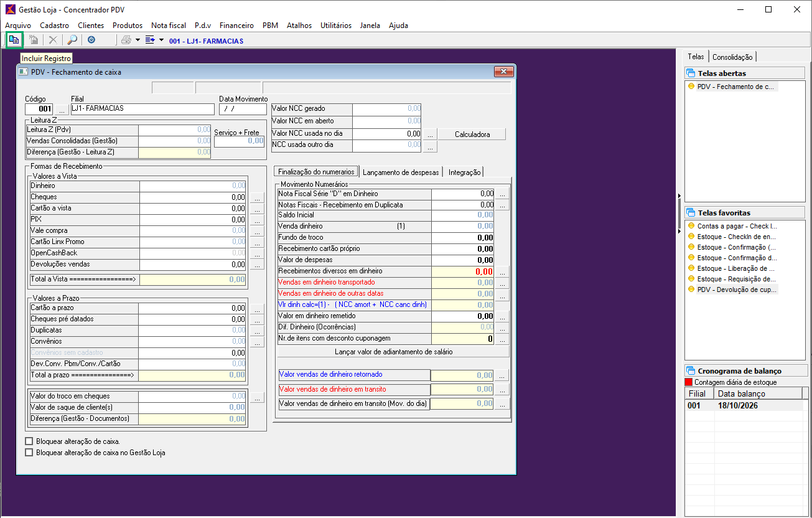Click the red Contagem diária de estoque swatch
Screen dimensions: 812x518
point(688,382)
